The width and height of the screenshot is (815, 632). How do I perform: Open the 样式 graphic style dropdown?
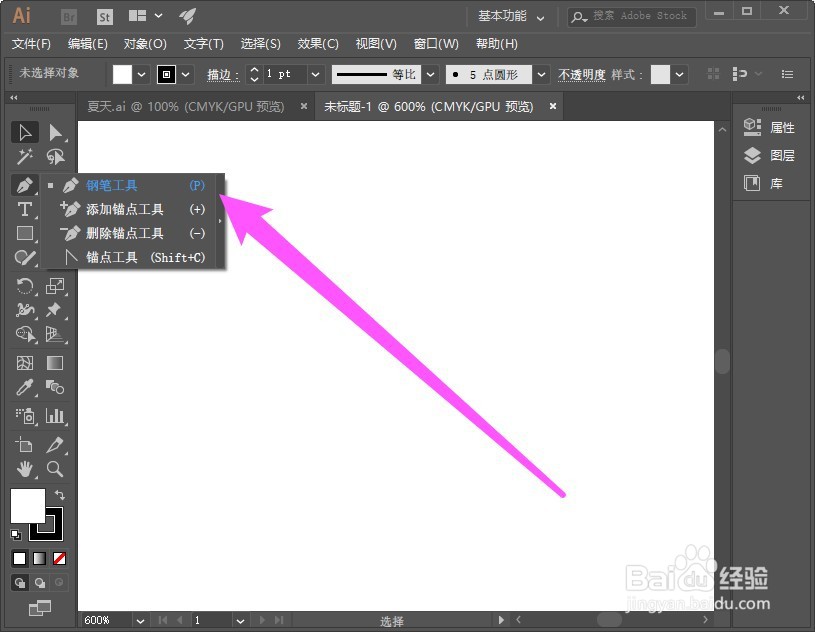679,75
